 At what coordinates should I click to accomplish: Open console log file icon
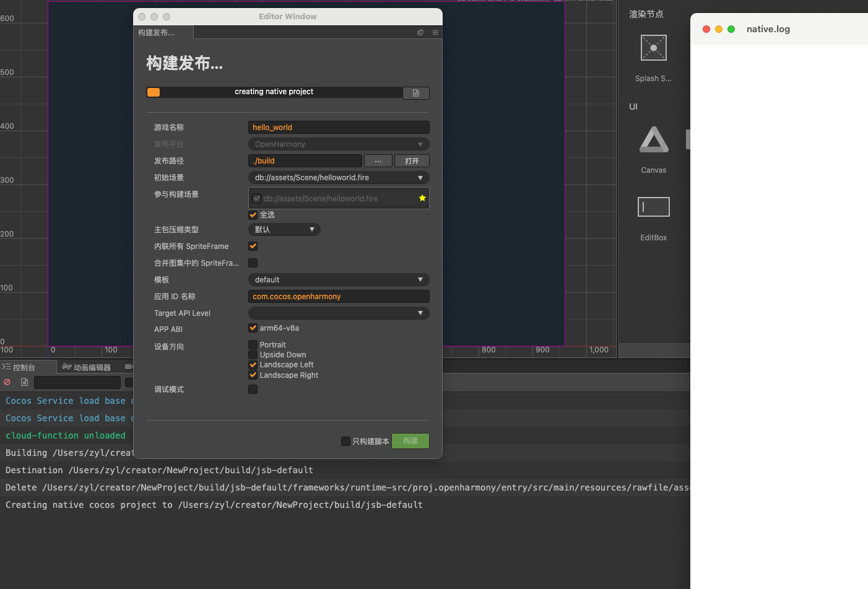(x=25, y=382)
